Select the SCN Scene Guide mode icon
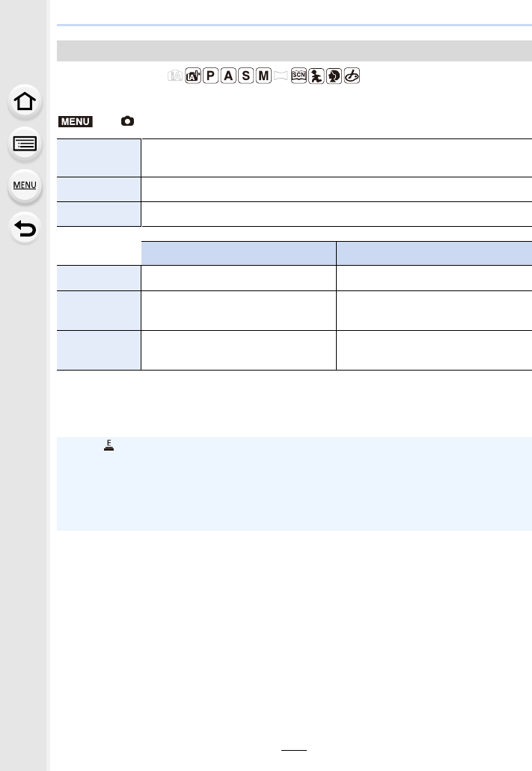The height and width of the screenshot is (771, 532). tap(299, 76)
